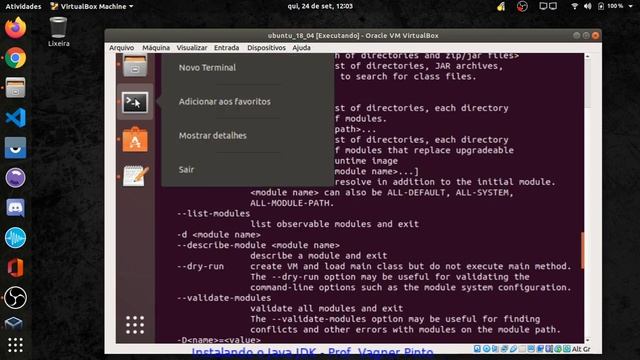640x360 pixels.
Task: Click the Alt Gr host key indicator
Action: coord(581,349)
